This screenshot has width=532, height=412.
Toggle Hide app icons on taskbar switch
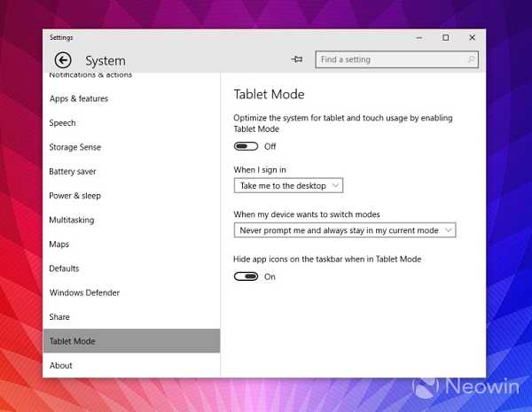point(246,276)
